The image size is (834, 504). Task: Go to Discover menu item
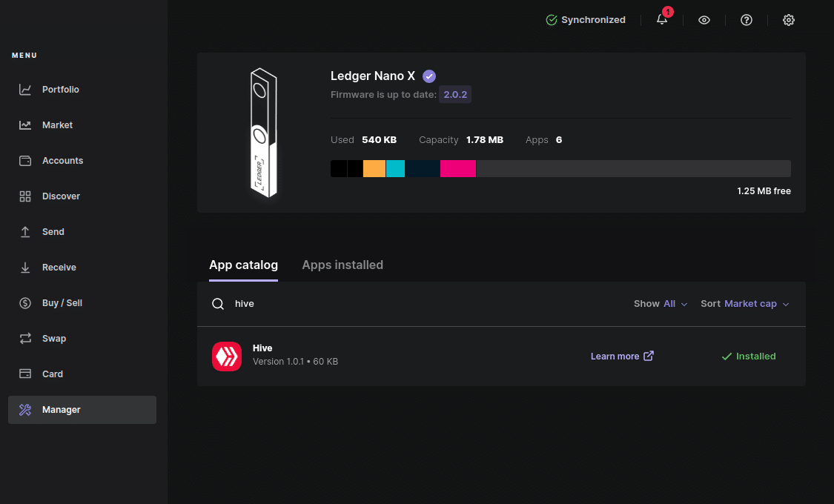(82, 196)
